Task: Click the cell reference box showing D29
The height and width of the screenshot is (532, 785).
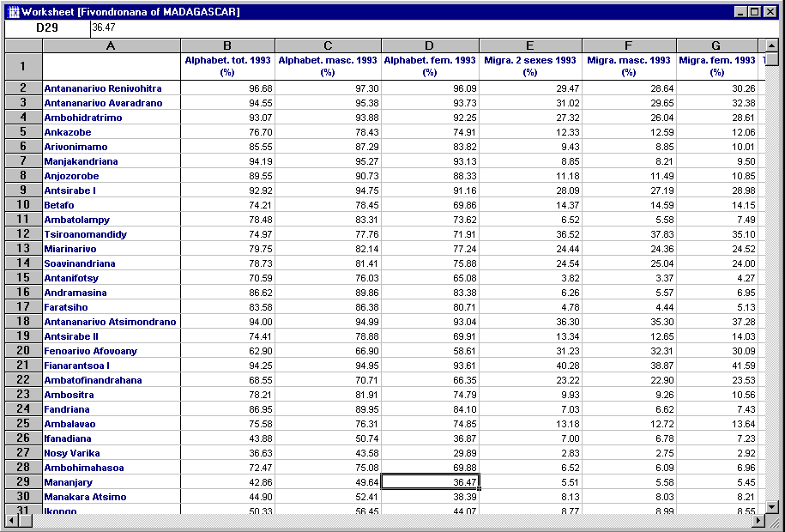Action: [47, 28]
